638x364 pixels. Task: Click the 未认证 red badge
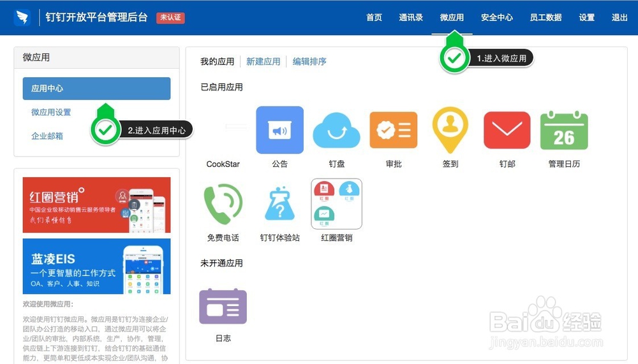(170, 17)
